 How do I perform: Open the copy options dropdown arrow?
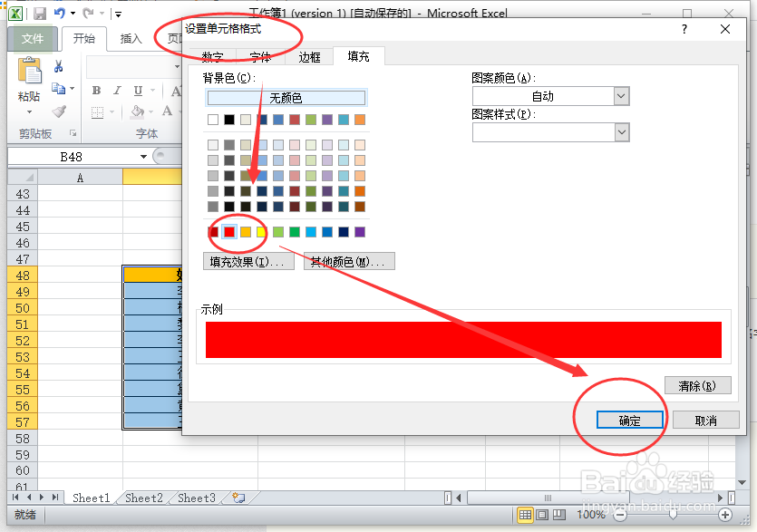[x=72, y=88]
